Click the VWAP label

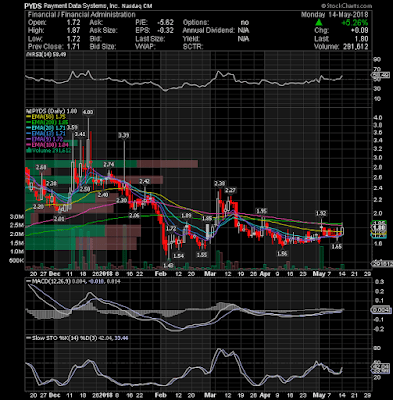click(145, 47)
